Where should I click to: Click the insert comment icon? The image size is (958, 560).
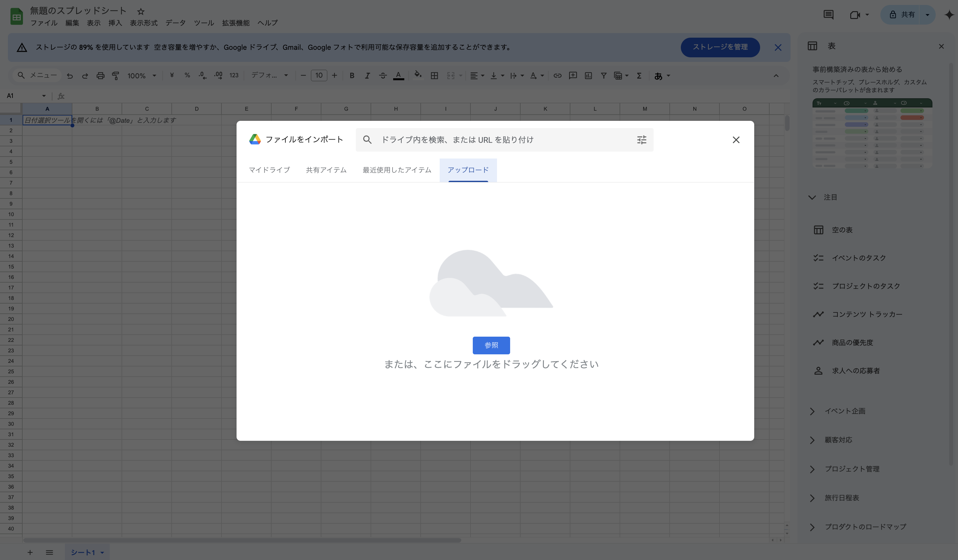point(573,76)
